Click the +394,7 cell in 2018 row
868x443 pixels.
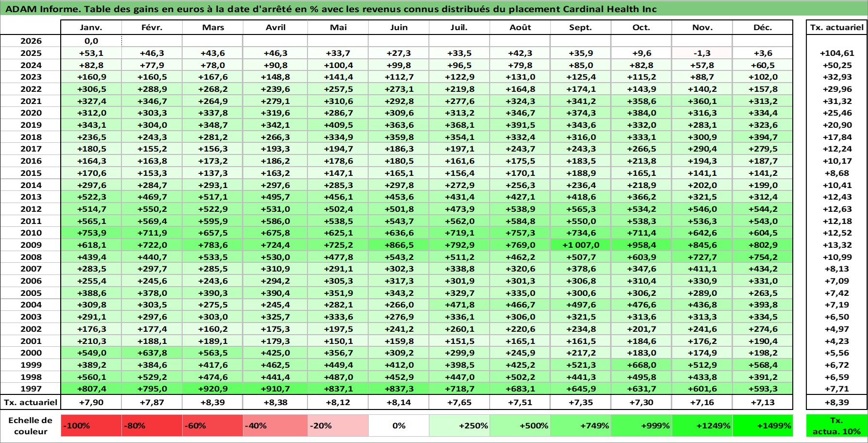click(763, 137)
